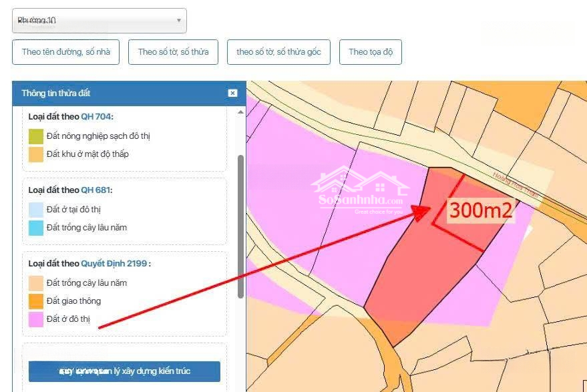Click the yellow-green Đất nông nghiệp sạch swatch
The image size is (587, 392).
pos(36,136)
